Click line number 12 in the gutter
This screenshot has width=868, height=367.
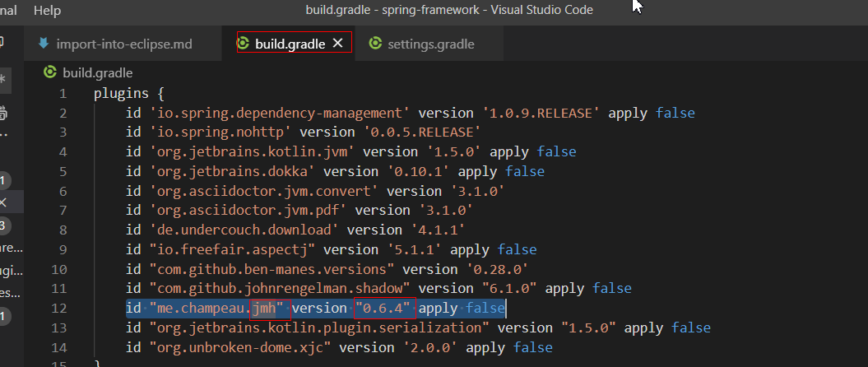[x=58, y=308]
